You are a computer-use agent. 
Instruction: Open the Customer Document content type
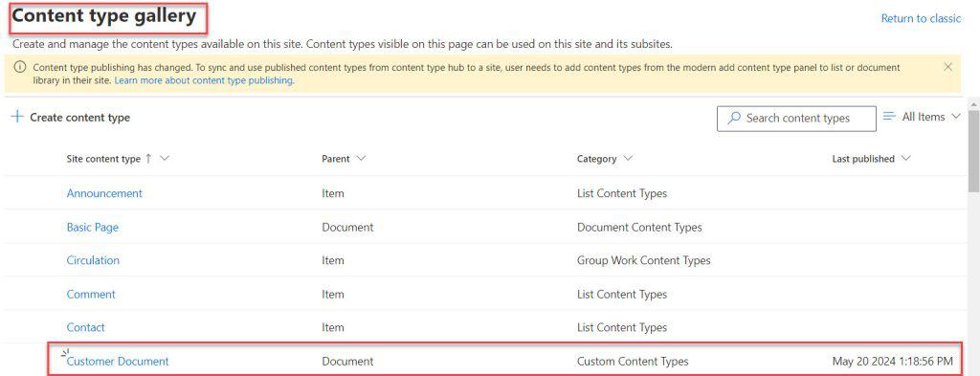(118, 361)
